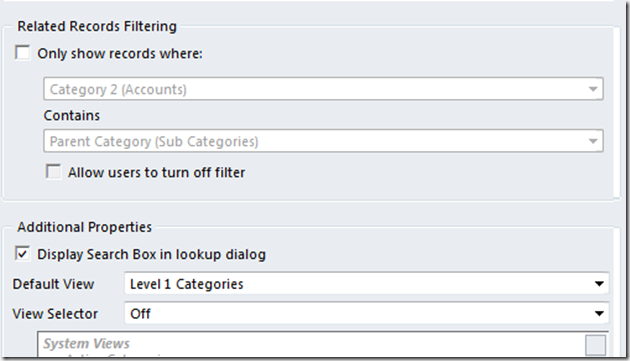Image resolution: width=630 pixels, height=361 pixels.
Task: Click the 'View Selector' label
Action: pos(55,314)
